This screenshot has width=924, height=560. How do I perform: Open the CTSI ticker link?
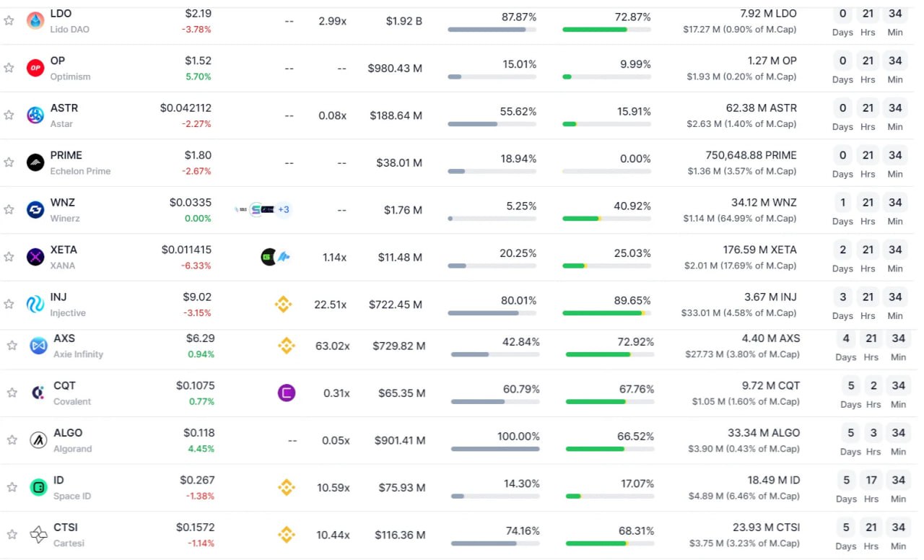(65, 528)
